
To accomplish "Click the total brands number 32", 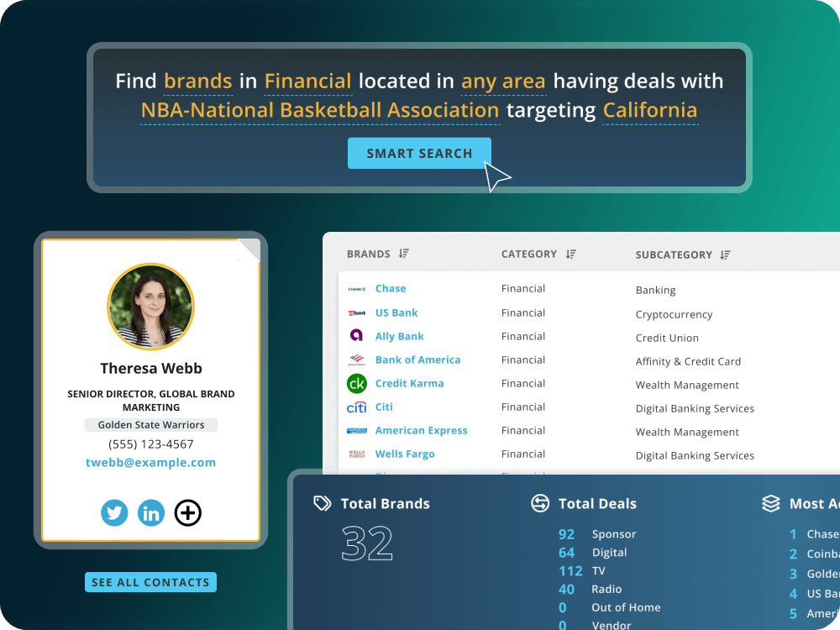I will pyautogui.click(x=368, y=543).
